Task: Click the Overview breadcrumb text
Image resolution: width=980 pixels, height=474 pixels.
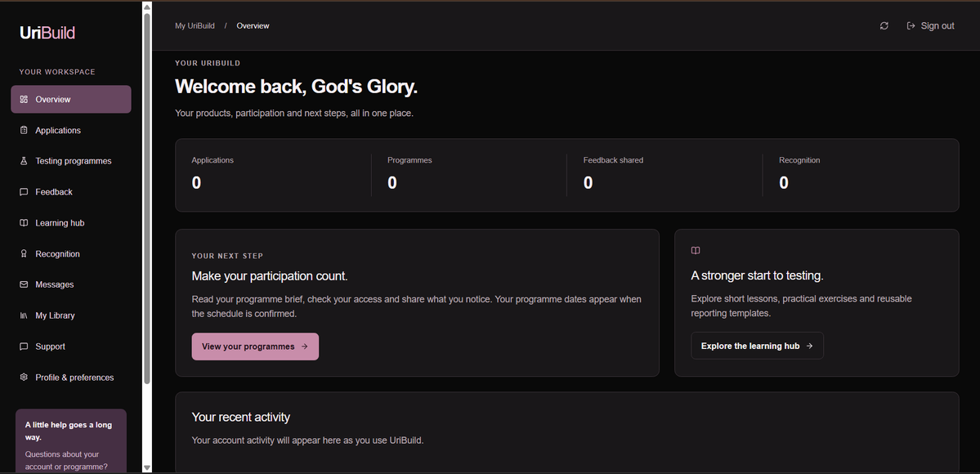Action: (253, 25)
